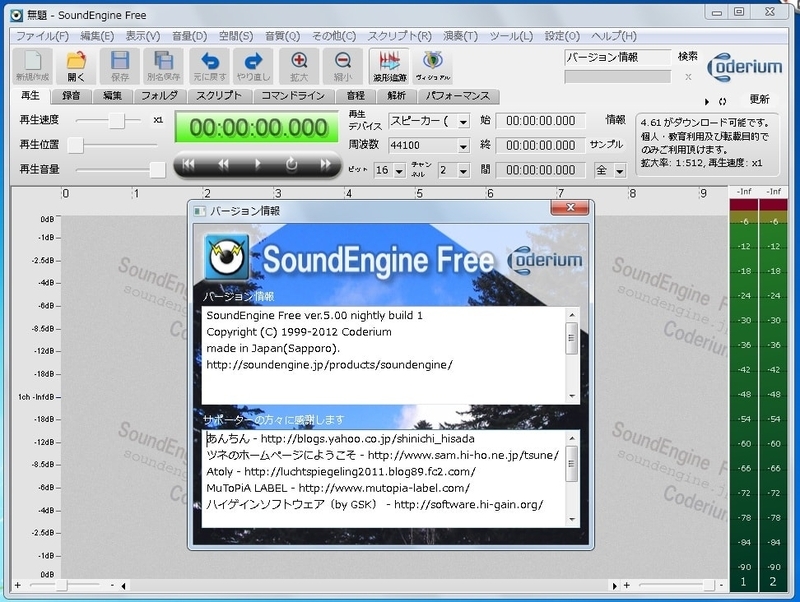Skip to start with the rewind-to-beginning button
This screenshot has width=800, height=602.
coord(189,164)
